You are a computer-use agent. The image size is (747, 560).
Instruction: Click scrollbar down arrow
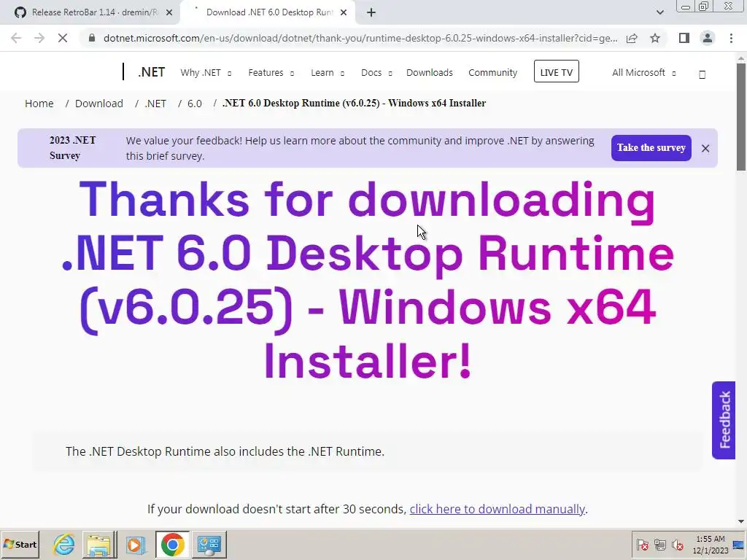point(741,522)
